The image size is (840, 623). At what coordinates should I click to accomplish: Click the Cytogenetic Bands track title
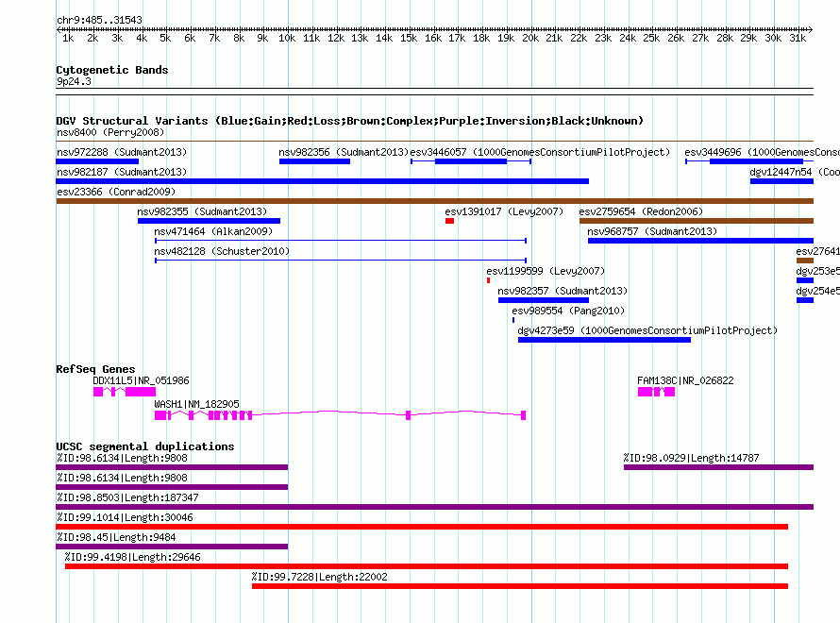[x=112, y=70]
